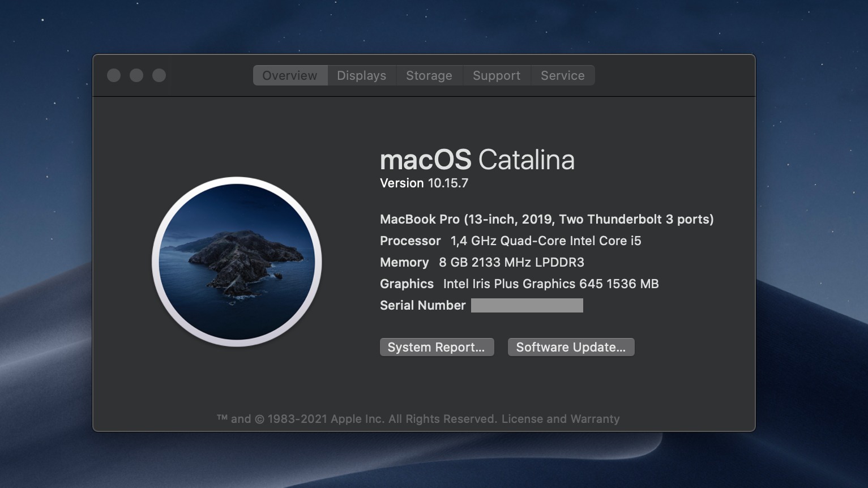868x488 pixels.
Task: Open the License and Warranty link
Action: coord(561,419)
